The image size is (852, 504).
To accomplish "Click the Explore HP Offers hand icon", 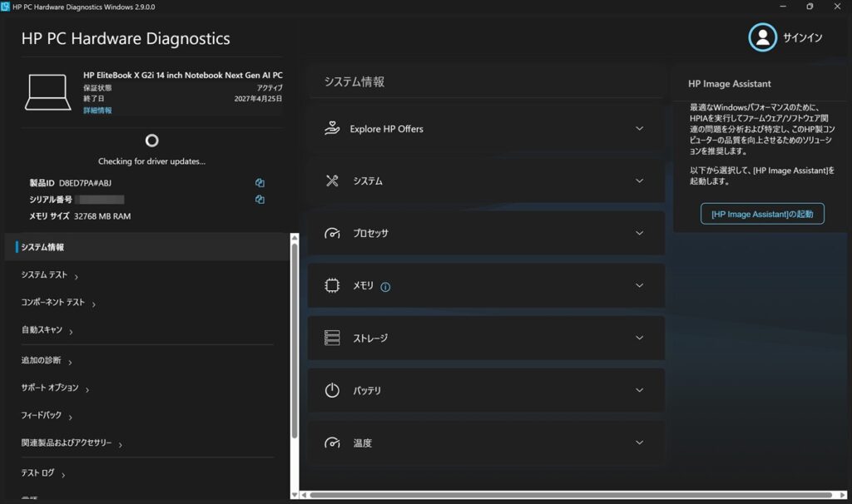I will click(x=332, y=128).
